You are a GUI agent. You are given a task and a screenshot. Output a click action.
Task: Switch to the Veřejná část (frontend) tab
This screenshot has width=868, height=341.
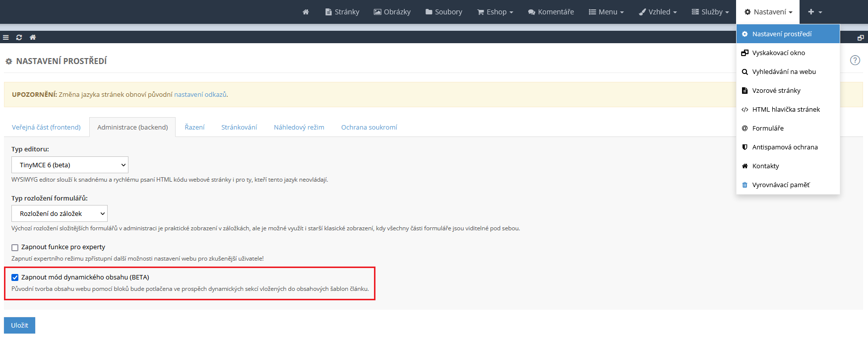point(46,127)
